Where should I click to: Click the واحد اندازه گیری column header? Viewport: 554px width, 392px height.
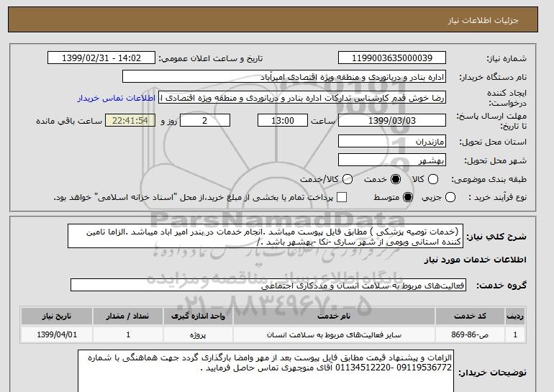(198, 316)
